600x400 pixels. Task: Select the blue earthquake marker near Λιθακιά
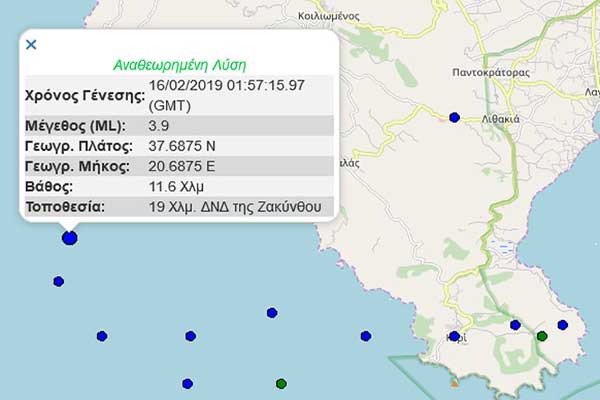click(x=454, y=118)
